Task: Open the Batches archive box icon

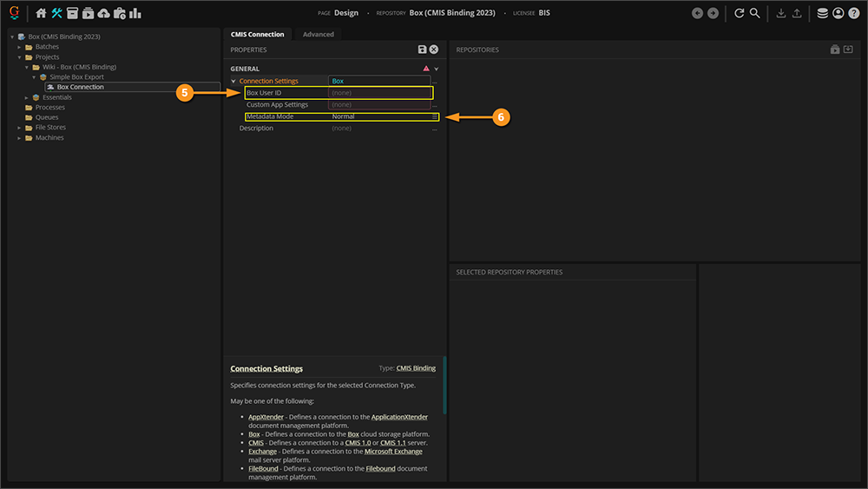Action: (x=73, y=13)
